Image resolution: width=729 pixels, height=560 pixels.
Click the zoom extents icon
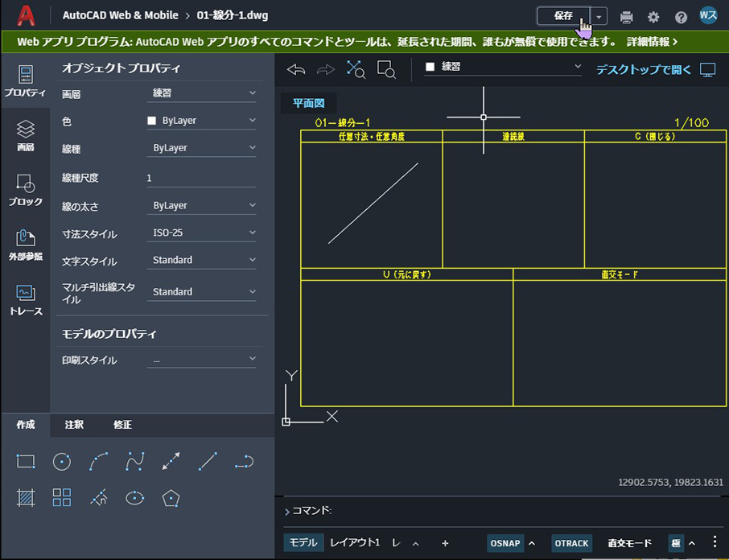pyautogui.click(x=356, y=70)
